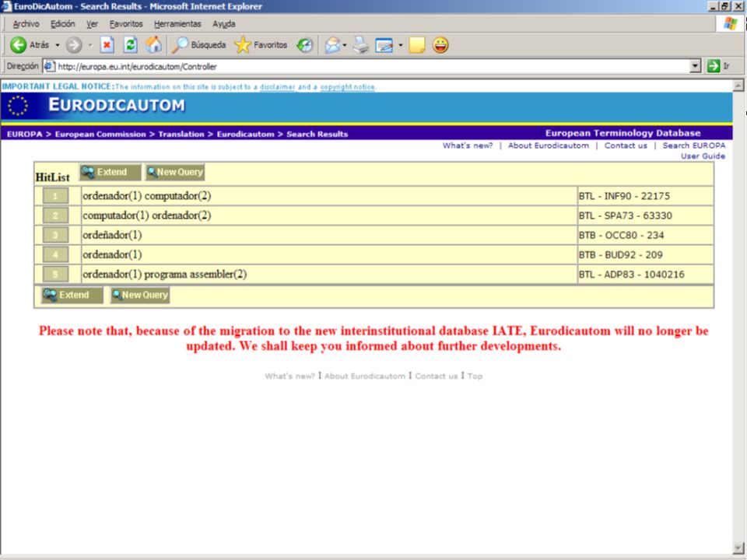This screenshot has height=560, width=747.
Task: Open Favoritos star toolbar button
Action: point(261,45)
